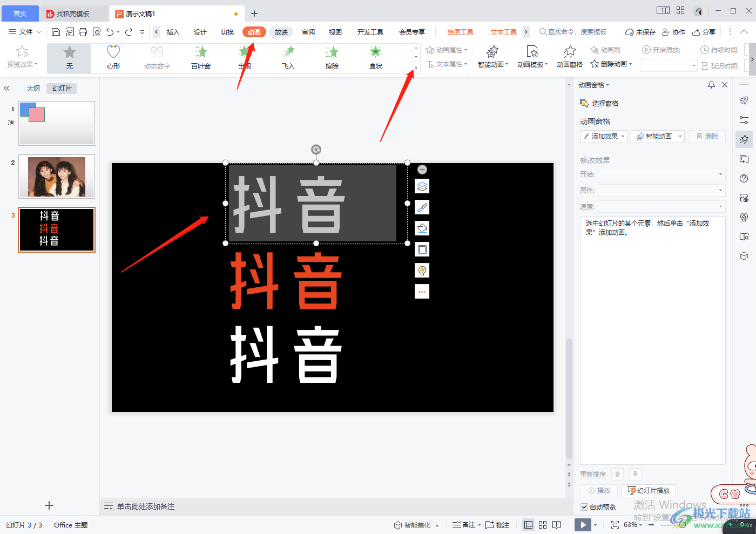Click the minus circle to collapse floating toolbar

point(422,170)
